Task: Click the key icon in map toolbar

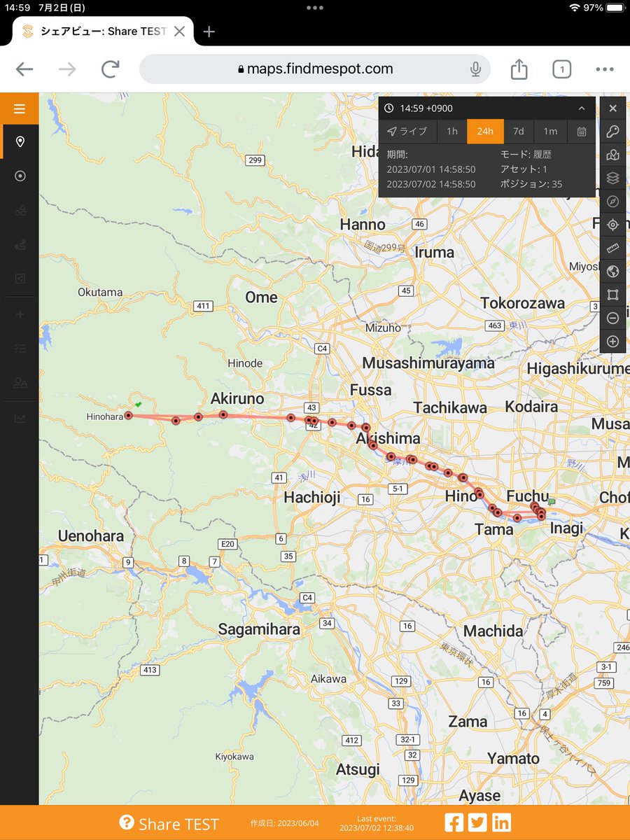Action: [x=612, y=132]
